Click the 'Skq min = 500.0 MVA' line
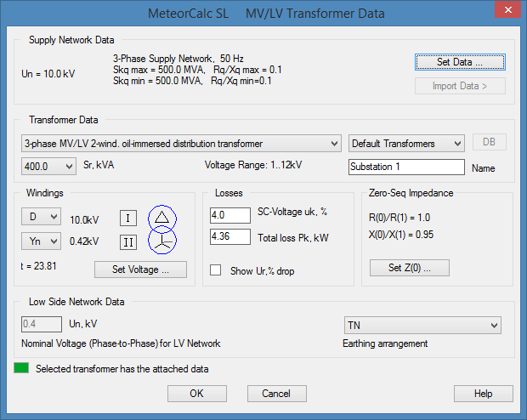The image size is (527, 420). 192,81
